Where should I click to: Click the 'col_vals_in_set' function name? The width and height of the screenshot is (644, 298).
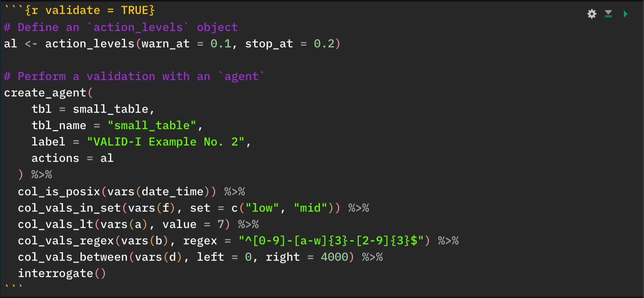(x=69, y=208)
